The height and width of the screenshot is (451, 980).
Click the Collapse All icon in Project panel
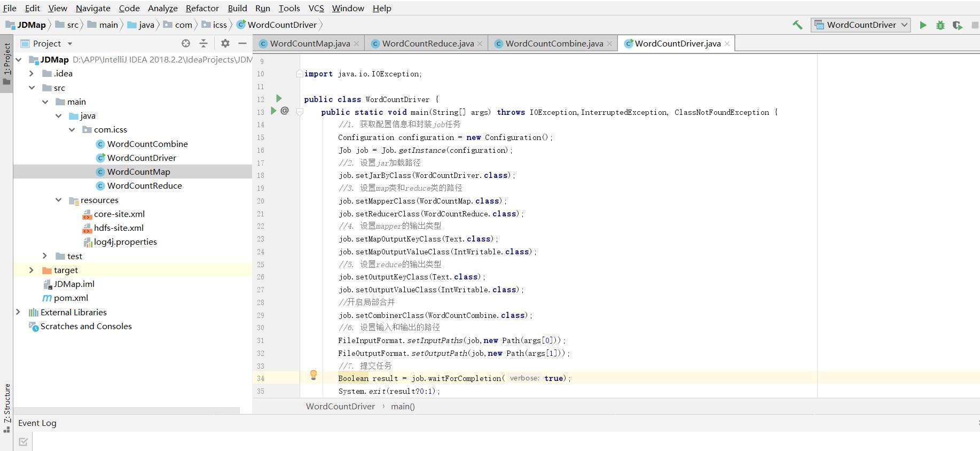tap(203, 43)
